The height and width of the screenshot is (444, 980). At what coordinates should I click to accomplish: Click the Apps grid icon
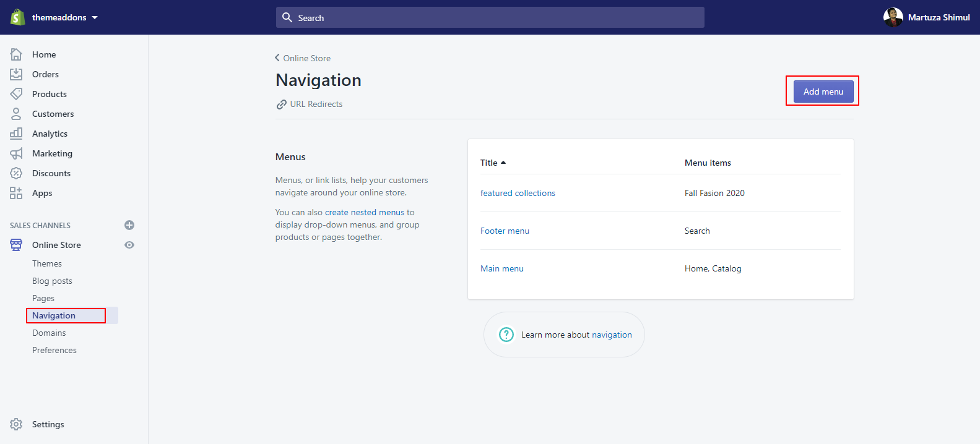(x=16, y=193)
